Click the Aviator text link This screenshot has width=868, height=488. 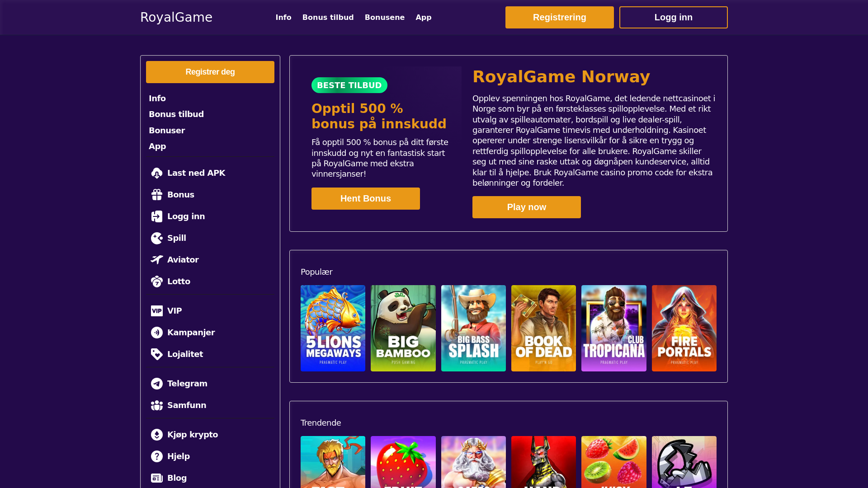coord(183,260)
